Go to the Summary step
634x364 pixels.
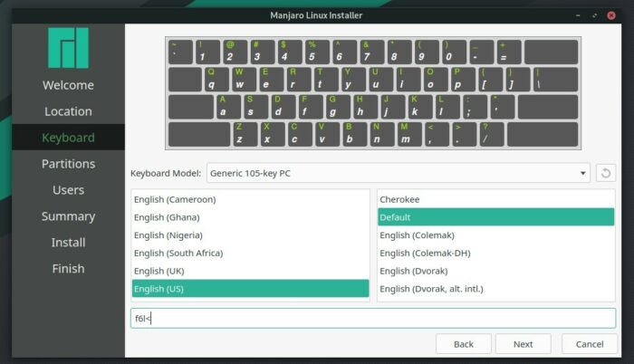[x=68, y=216]
